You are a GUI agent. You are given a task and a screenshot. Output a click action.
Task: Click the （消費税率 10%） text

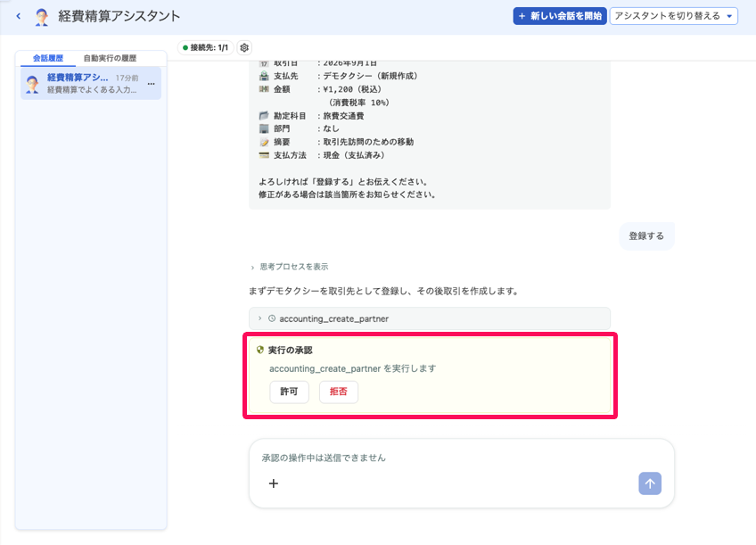[x=358, y=103]
